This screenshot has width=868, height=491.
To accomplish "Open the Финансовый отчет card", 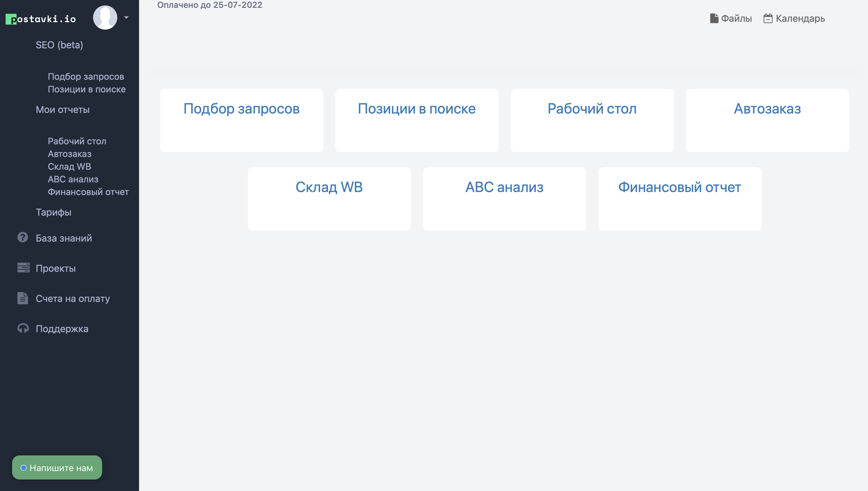I will tap(679, 199).
